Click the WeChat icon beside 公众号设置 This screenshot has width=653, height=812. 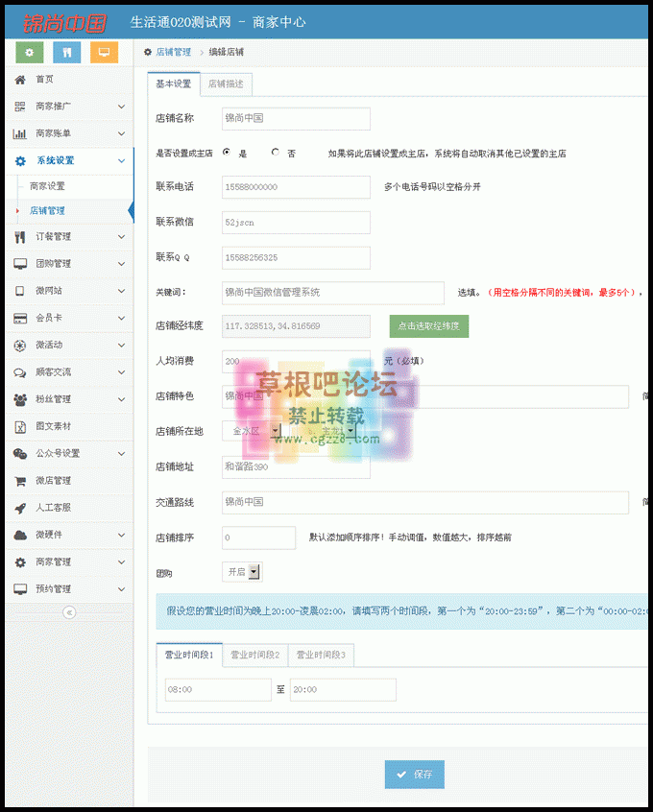click(x=20, y=454)
